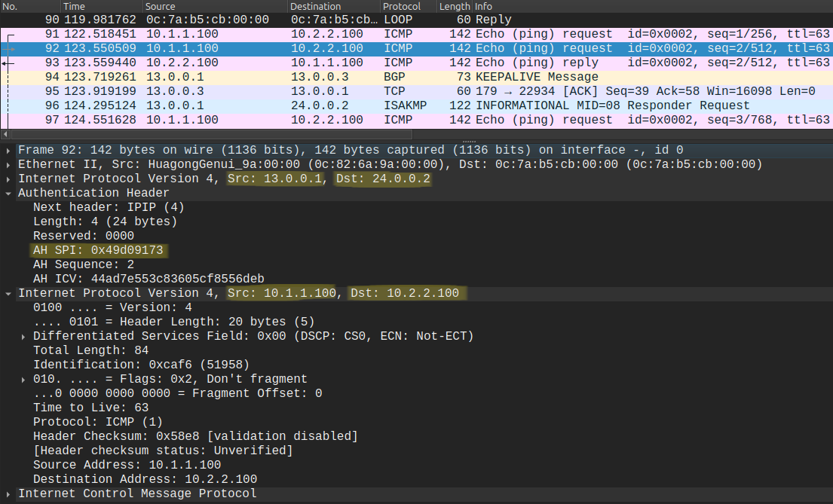This screenshot has height=504, width=833.
Task: Sort by the Source column header
Action: [215, 6]
